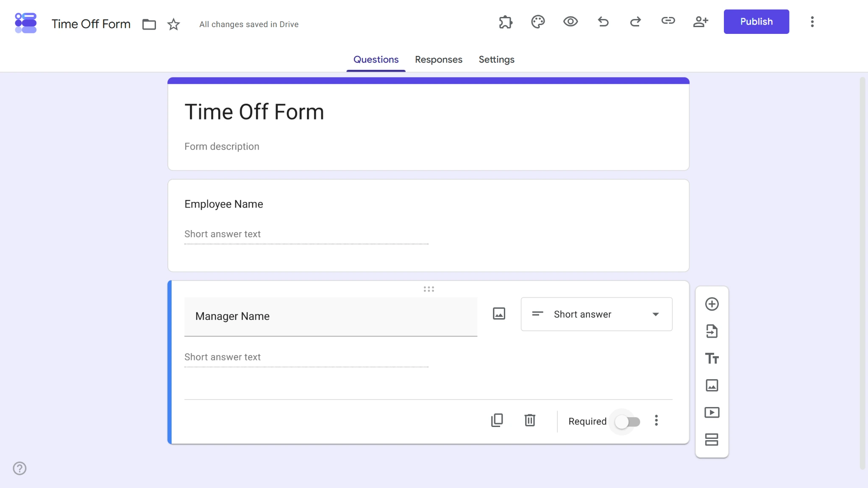The height and width of the screenshot is (488, 868).
Task: Add image from side toolbar
Action: click(x=712, y=385)
